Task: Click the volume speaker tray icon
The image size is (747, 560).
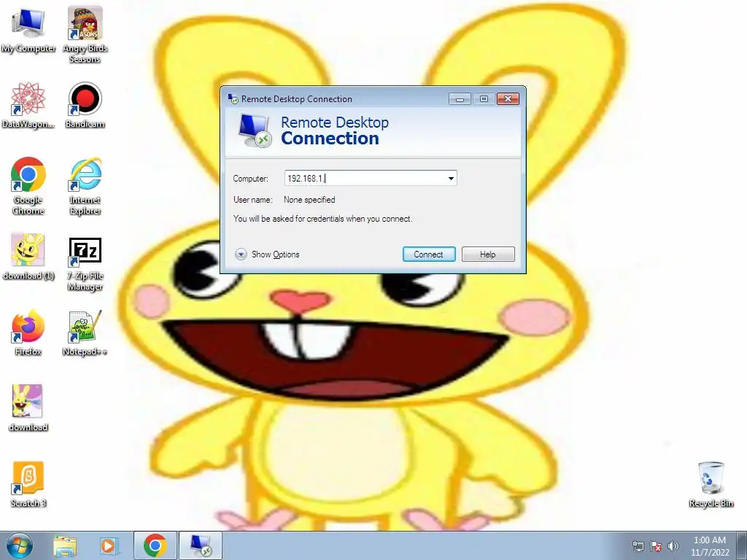Action: tap(673, 547)
